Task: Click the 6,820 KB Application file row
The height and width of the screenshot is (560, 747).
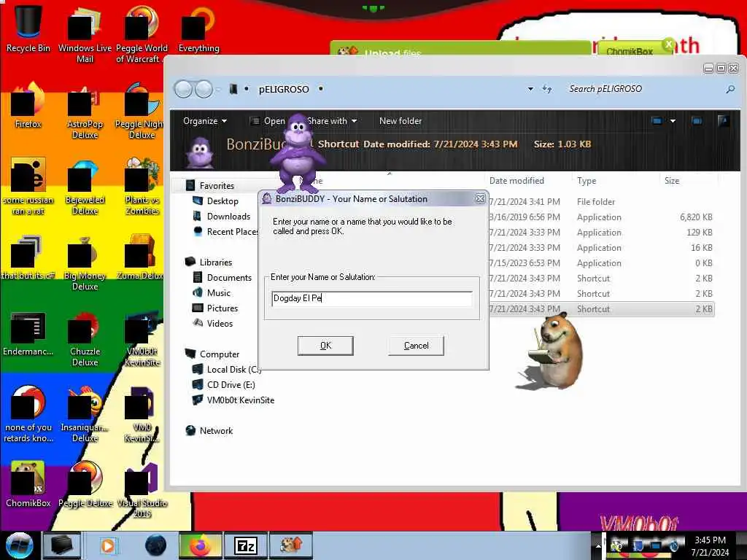Action: pos(601,217)
